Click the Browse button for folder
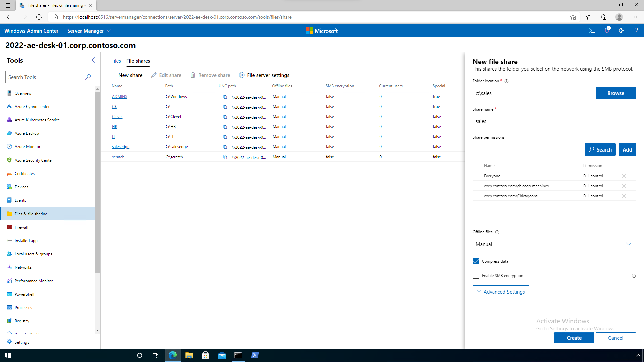 click(x=616, y=93)
